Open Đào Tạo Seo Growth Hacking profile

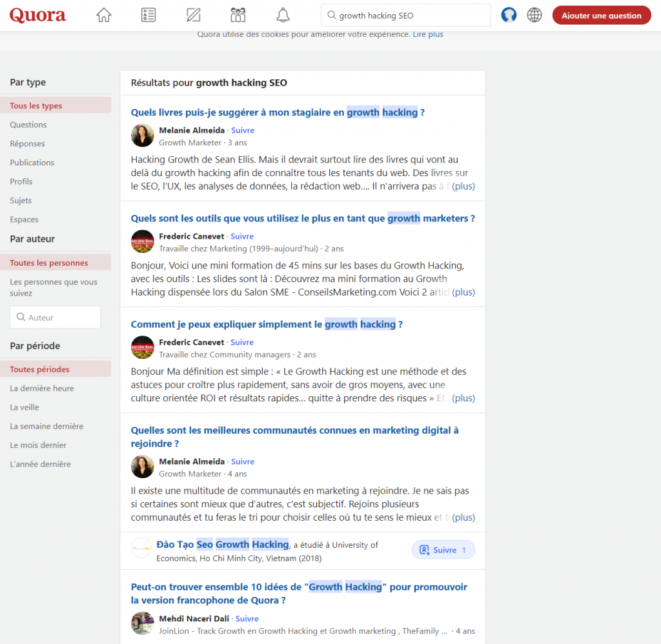pyautogui.click(x=223, y=544)
